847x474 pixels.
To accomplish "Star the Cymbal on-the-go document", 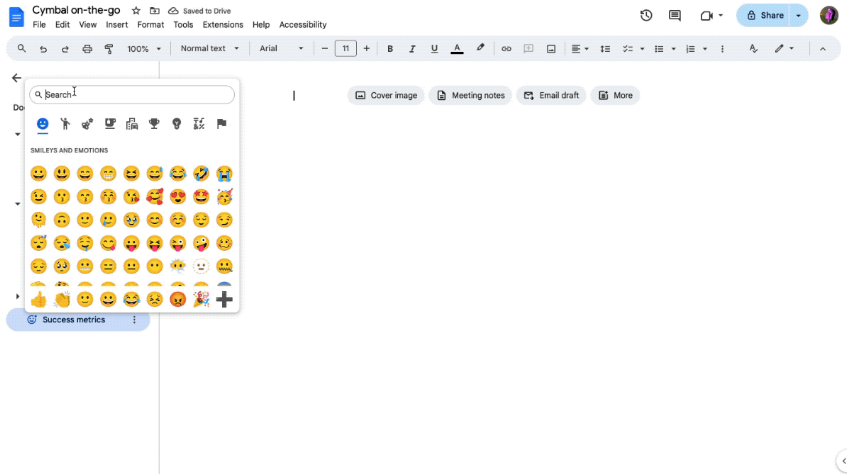I will 136,10.
